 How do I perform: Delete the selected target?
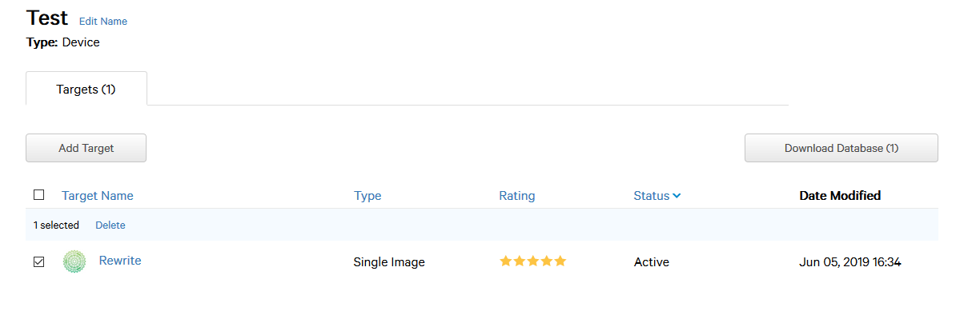pyautogui.click(x=110, y=225)
